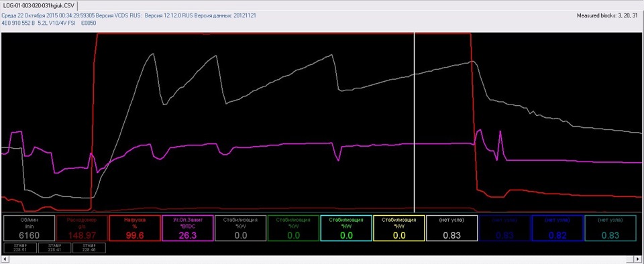Toggle the dark red Расходомер g/s channel
Image resolution: width=644 pixels, height=264 pixels.
(x=82, y=228)
